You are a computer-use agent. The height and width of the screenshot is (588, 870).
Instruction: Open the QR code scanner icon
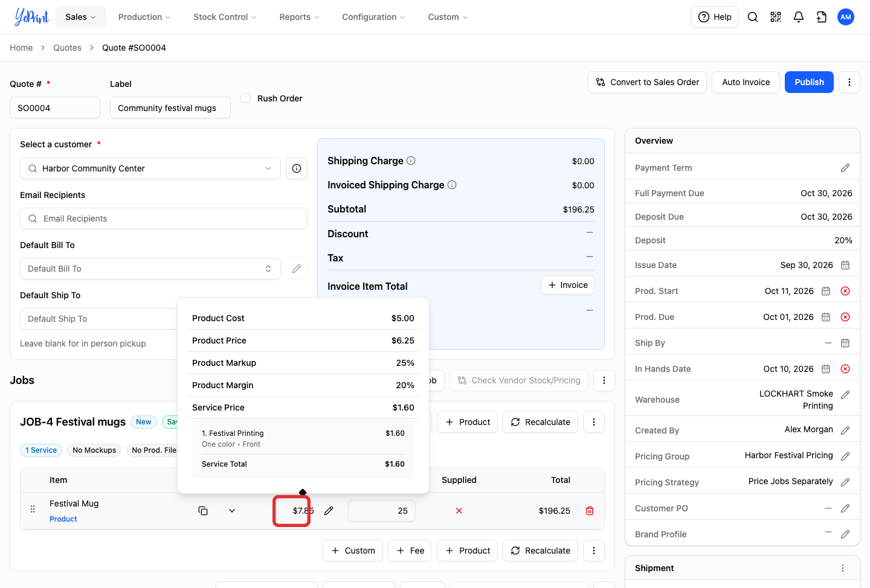(x=776, y=17)
